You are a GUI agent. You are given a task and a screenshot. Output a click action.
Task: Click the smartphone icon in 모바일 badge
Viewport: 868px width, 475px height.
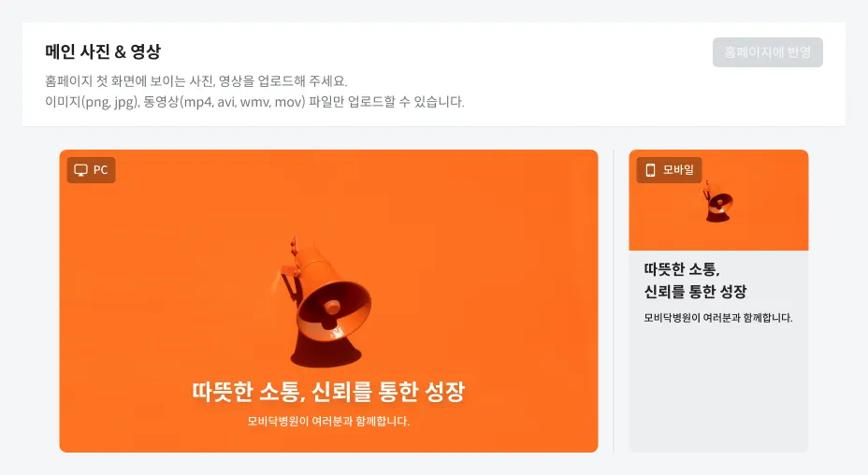(650, 170)
